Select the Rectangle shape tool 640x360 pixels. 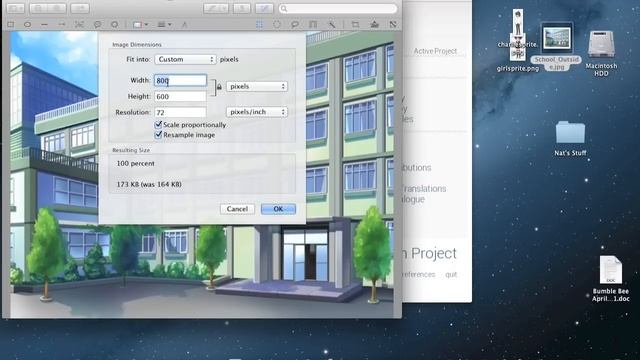pyautogui.click(x=11, y=24)
